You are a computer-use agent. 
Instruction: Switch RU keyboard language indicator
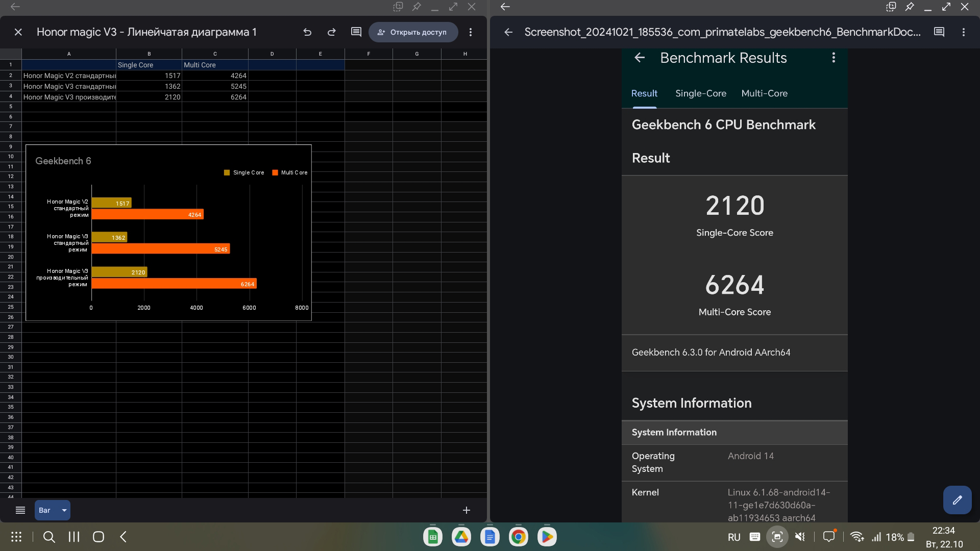click(734, 537)
